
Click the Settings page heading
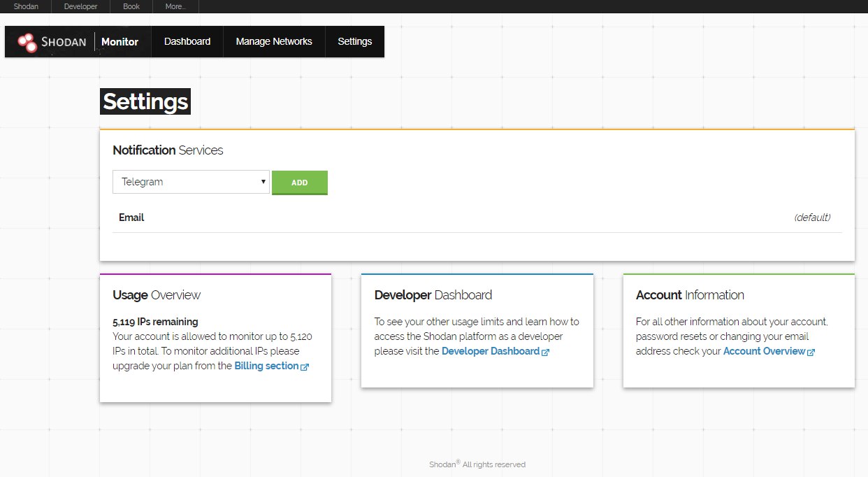click(145, 102)
